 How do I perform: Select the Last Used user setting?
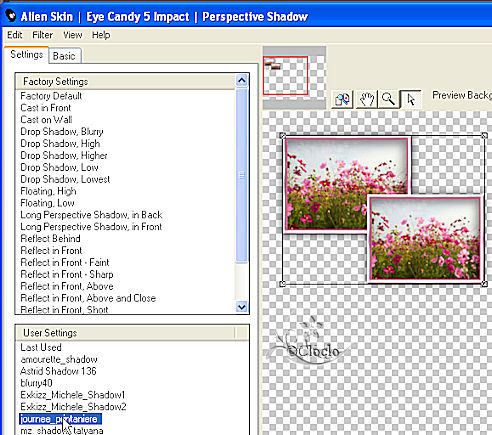(x=41, y=347)
